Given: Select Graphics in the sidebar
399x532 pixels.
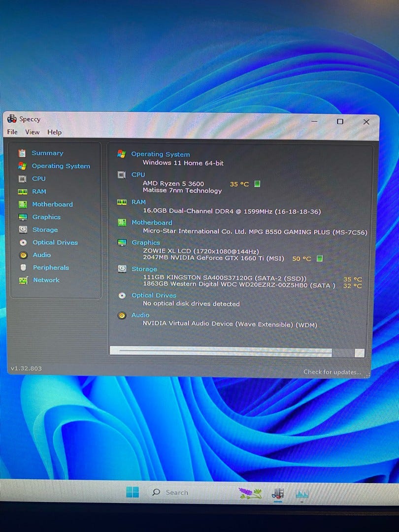Looking at the screenshot, I should tap(46, 217).
